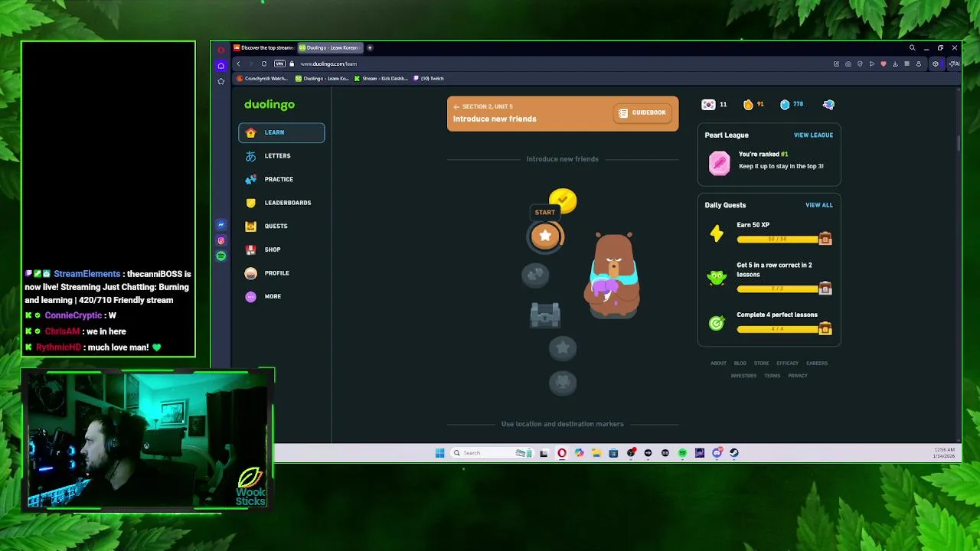This screenshot has width=980, height=551.
Task: Open Leaderboards in the sidebar
Action: [x=281, y=203]
